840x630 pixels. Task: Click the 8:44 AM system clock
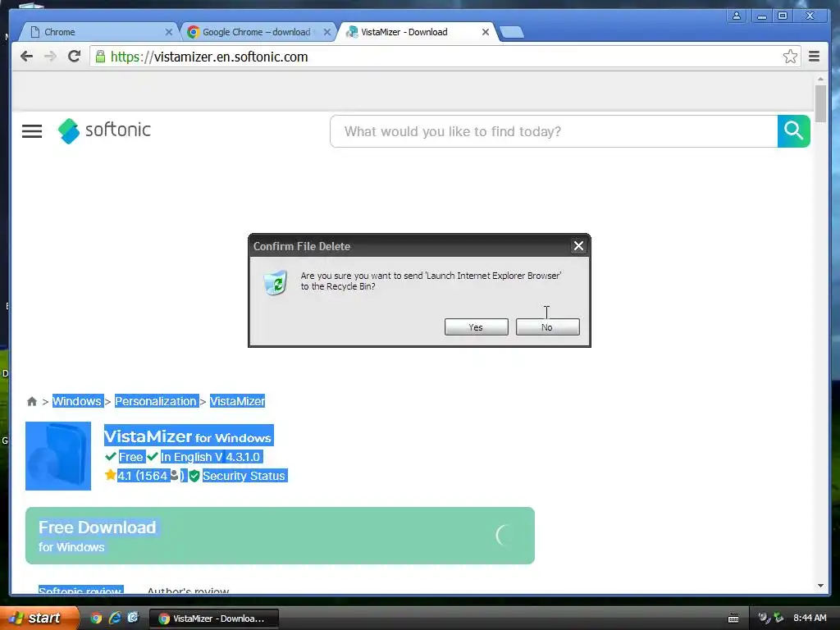coord(810,619)
